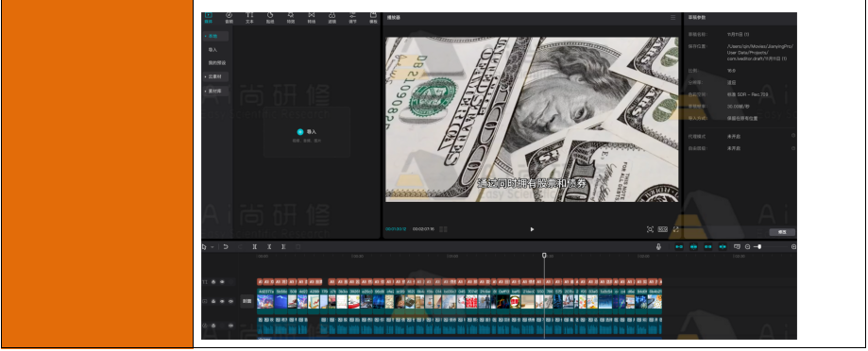Toggle preview axis
Image resolution: width=868 pixels, height=351 pixels.
coord(722,247)
